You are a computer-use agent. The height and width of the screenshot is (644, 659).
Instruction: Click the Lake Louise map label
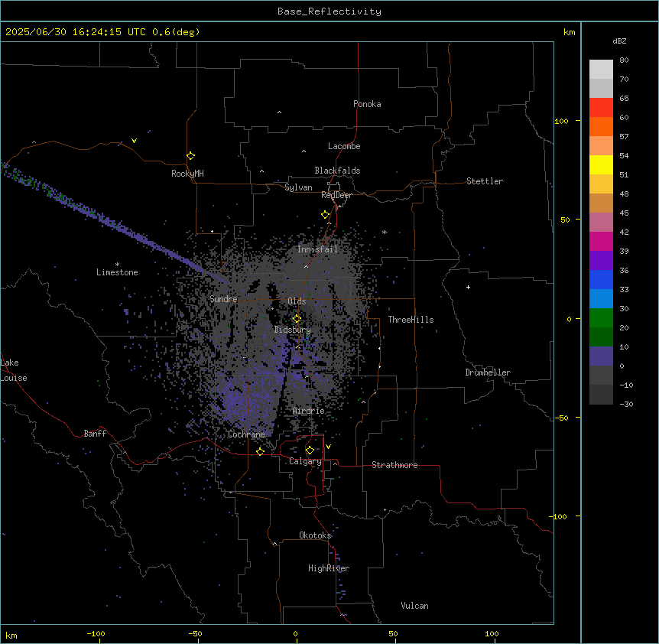pos(14,370)
